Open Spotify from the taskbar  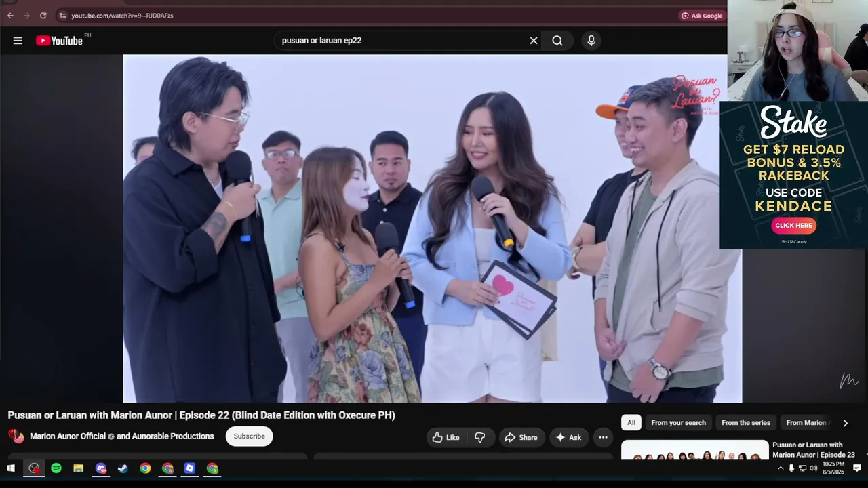click(x=56, y=468)
